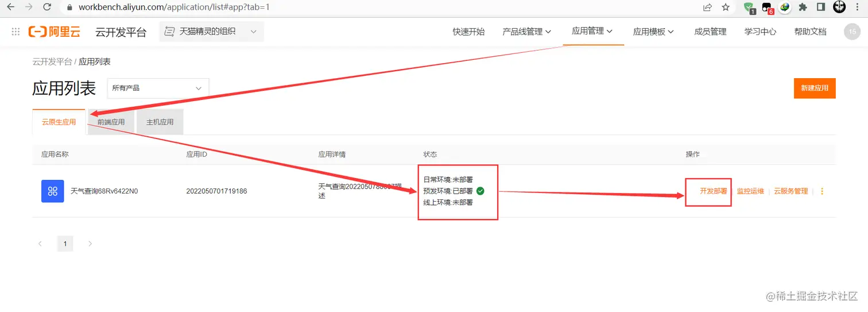Open the browser profile avatar
Viewport: 868px width, 312px height.
pyautogui.click(x=839, y=7)
